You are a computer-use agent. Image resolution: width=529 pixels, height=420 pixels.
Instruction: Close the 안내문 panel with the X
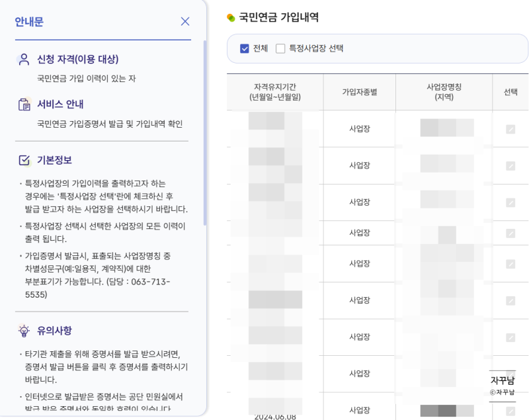[x=185, y=22]
